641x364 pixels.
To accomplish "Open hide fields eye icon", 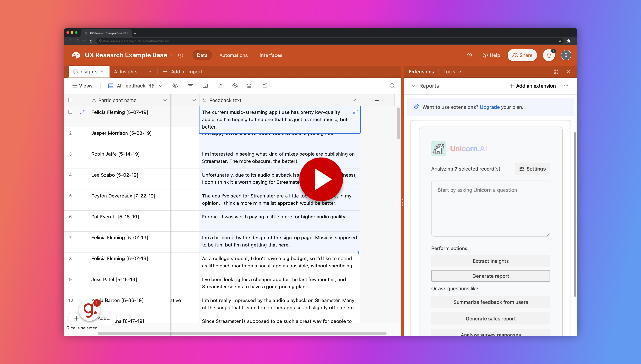I will point(175,86).
